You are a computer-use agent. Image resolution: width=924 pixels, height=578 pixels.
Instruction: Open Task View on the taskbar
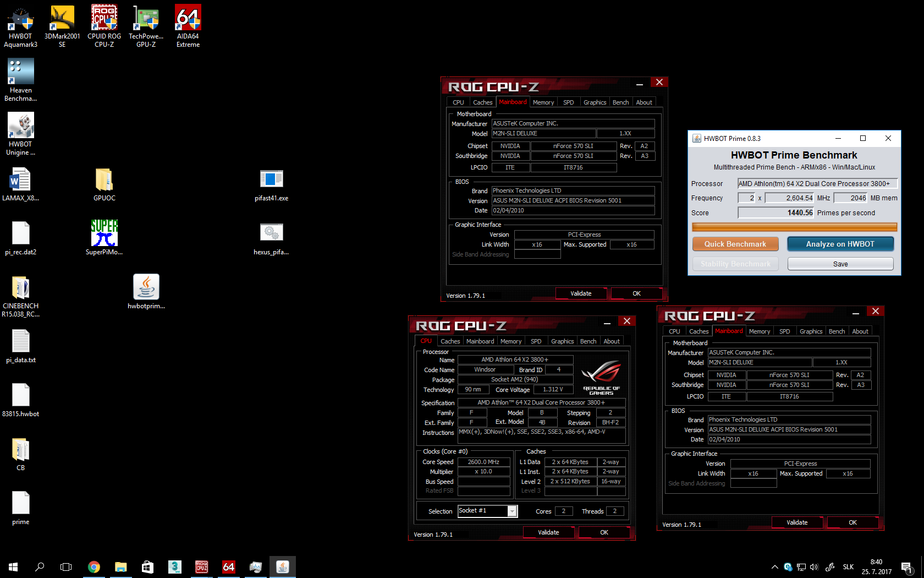(66, 567)
